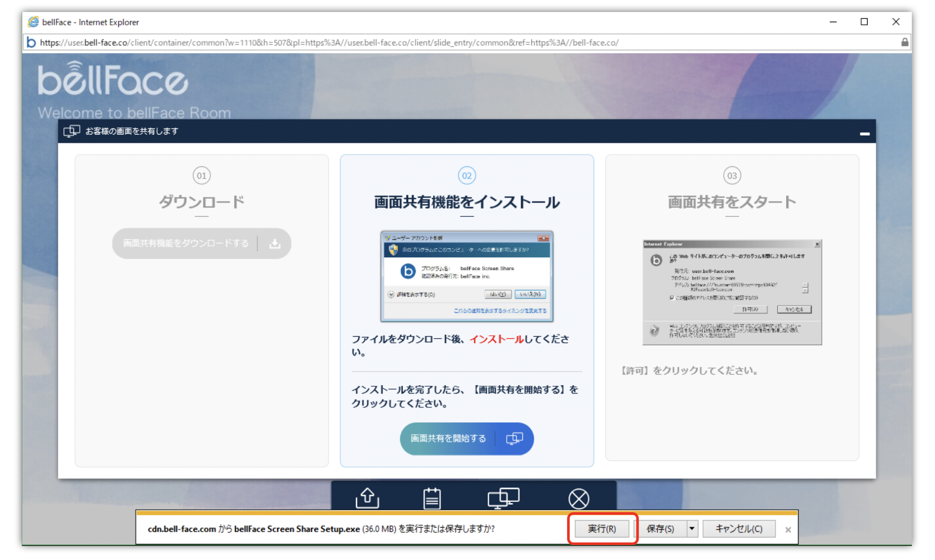
Task: Click 保存(S) to save the file
Action: coord(660,529)
